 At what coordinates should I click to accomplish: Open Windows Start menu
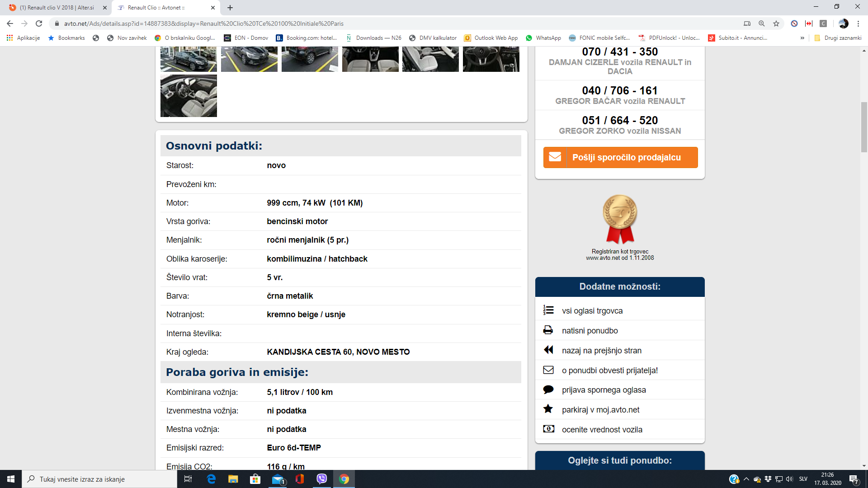(11, 479)
